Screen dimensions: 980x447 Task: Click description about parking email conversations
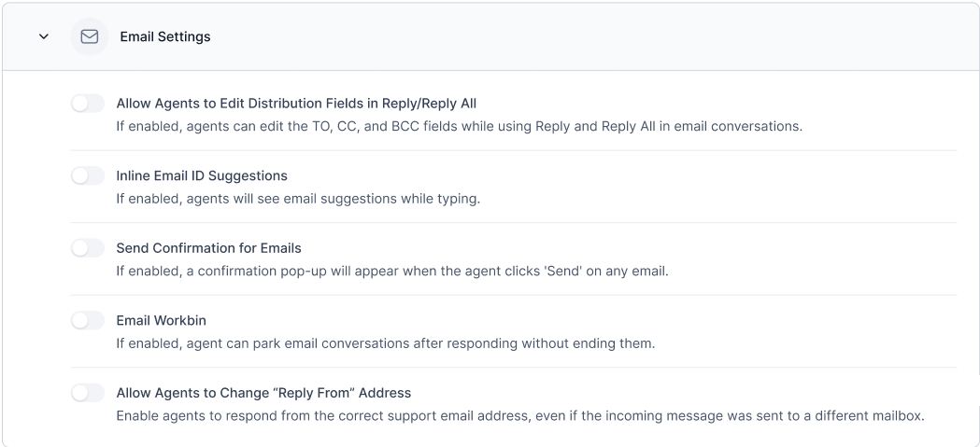pos(385,343)
